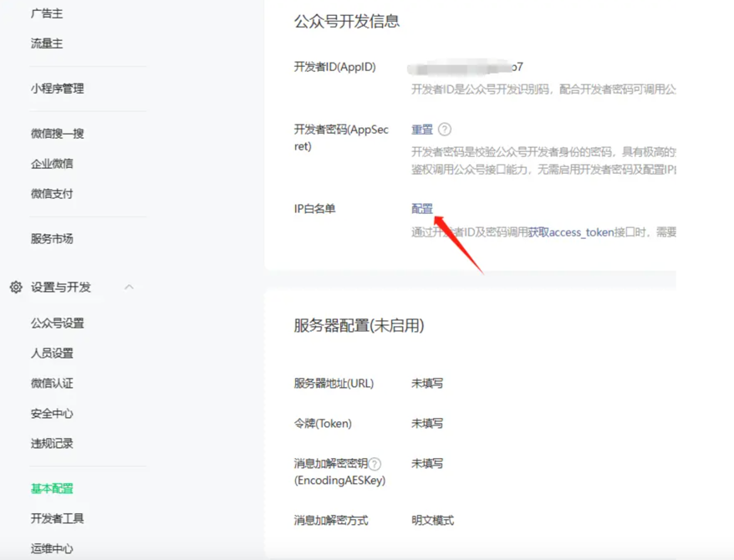Collapse the 设置与开发 section chevron
This screenshot has width=734, height=560.
pyautogui.click(x=129, y=287)
